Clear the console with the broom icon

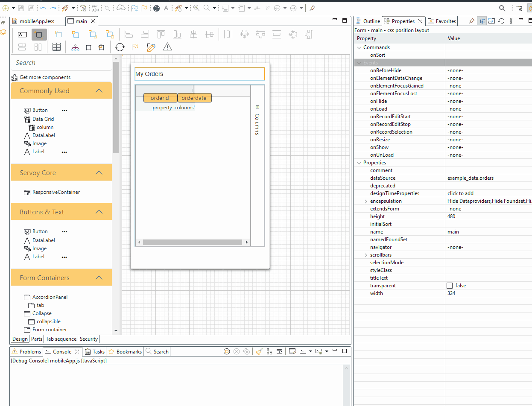pyautogui.click(x=259, y=351)
